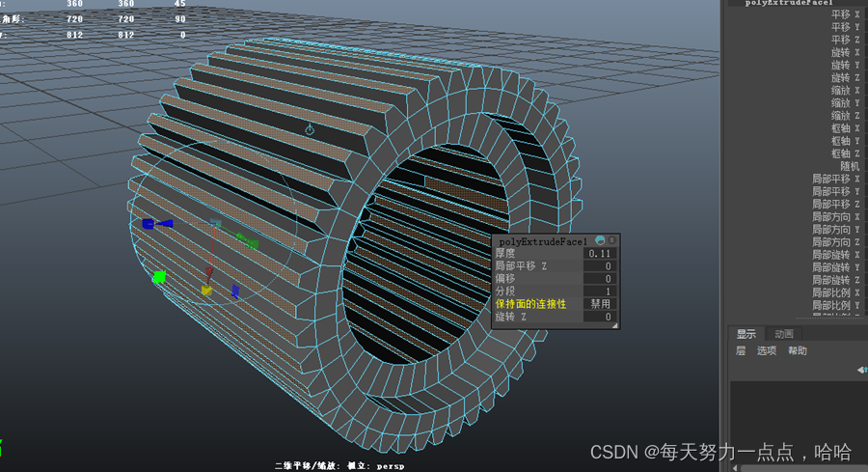Select 局部平移 Y channel label
The height and width of the screenshot is (472, 868).
pyautogui.click(x=836, y=192)
